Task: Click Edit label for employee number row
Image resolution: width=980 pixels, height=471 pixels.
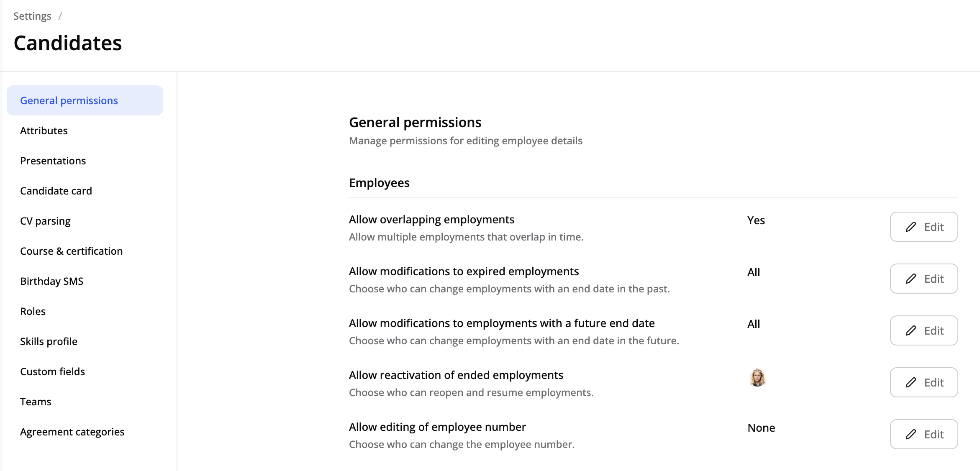Action: tap(934, 435)
